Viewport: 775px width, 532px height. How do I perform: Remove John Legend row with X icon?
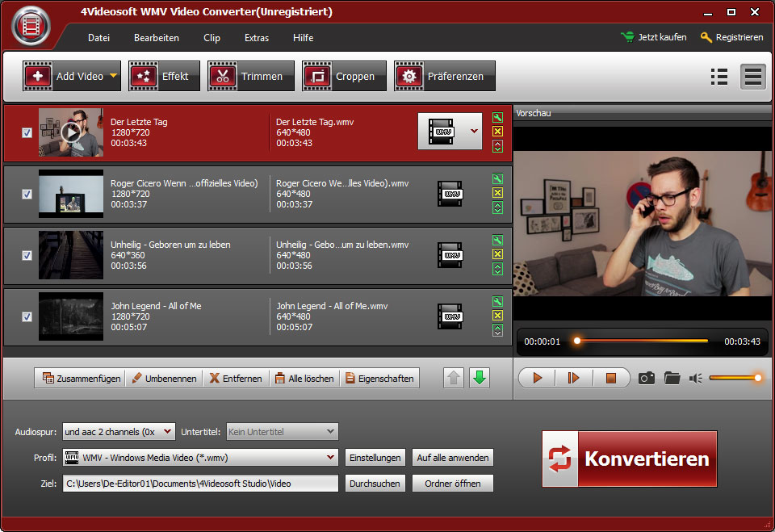(498, 316)
